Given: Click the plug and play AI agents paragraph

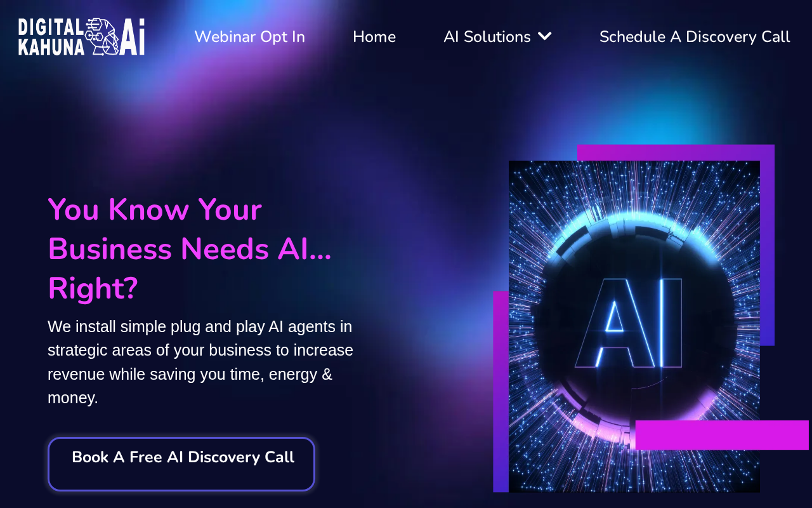Looking at the screenshot, I should [200, 362].
